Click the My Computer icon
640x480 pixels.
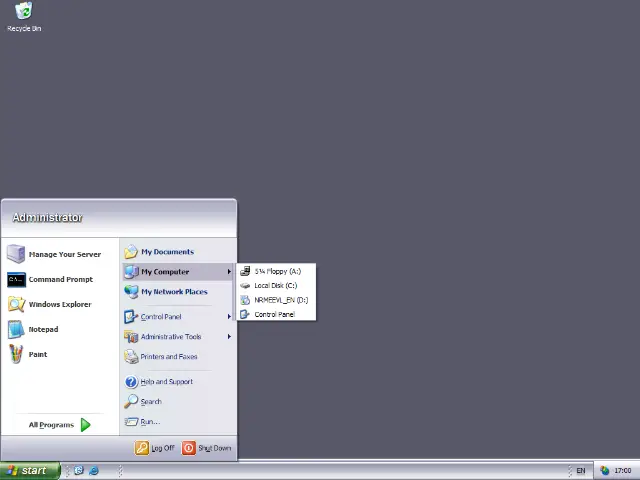point(131,272)
